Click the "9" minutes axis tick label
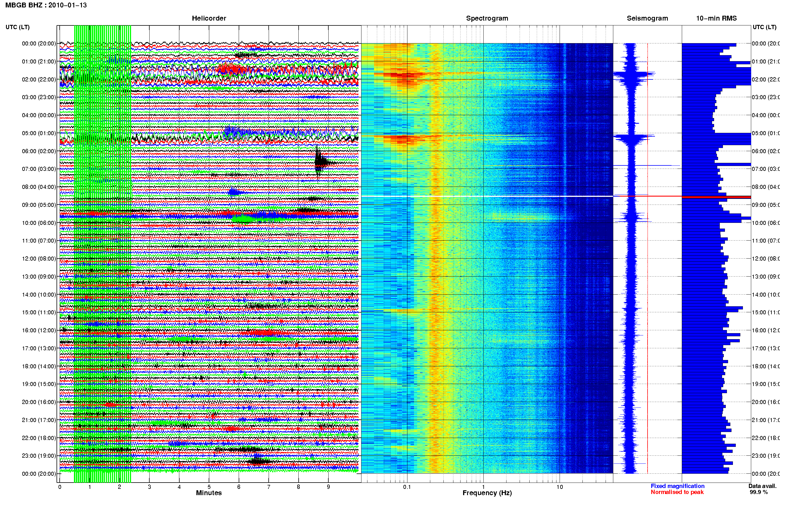This screenshot has width=812, height=508. [328, 487]
